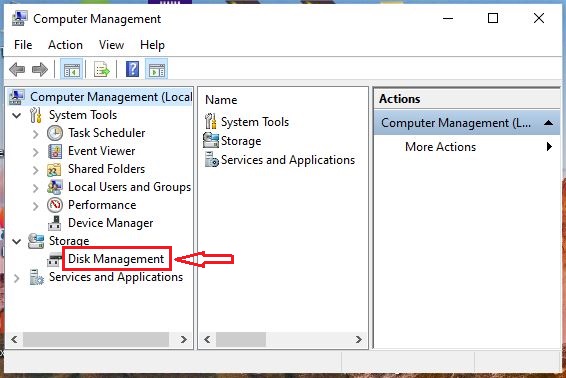
Task: Click the Export List toolbar icon
Action: 101,69
